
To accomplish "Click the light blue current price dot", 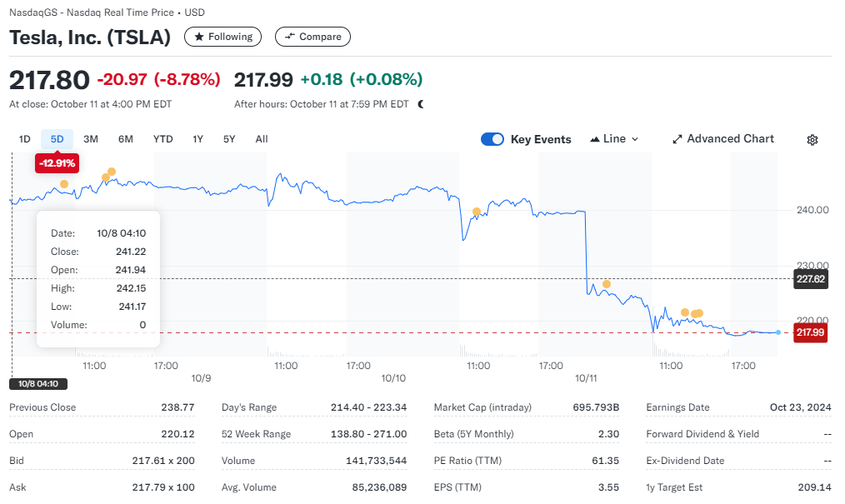I will 778,332.
